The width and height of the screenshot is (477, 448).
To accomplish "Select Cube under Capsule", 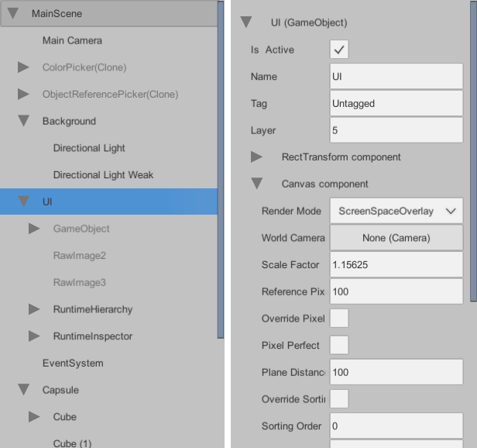I will coord(64,417).
